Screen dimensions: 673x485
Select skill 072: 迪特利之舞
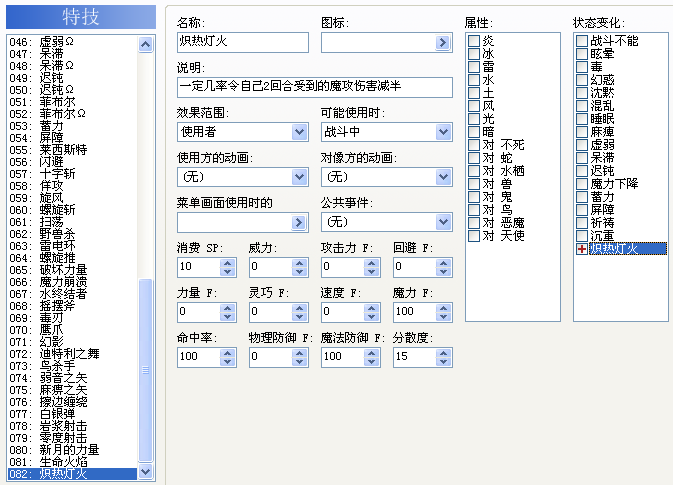tap(72, 354)
